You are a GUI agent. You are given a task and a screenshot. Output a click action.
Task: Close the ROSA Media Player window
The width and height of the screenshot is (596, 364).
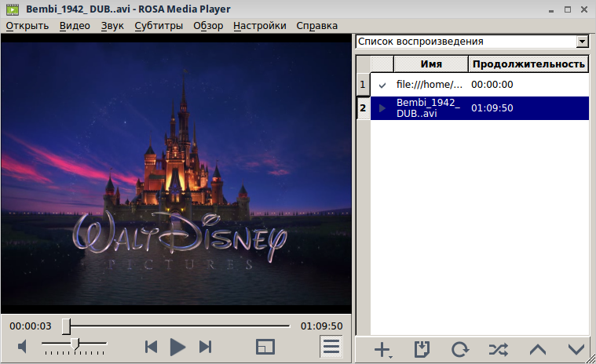tap(584, 9)
